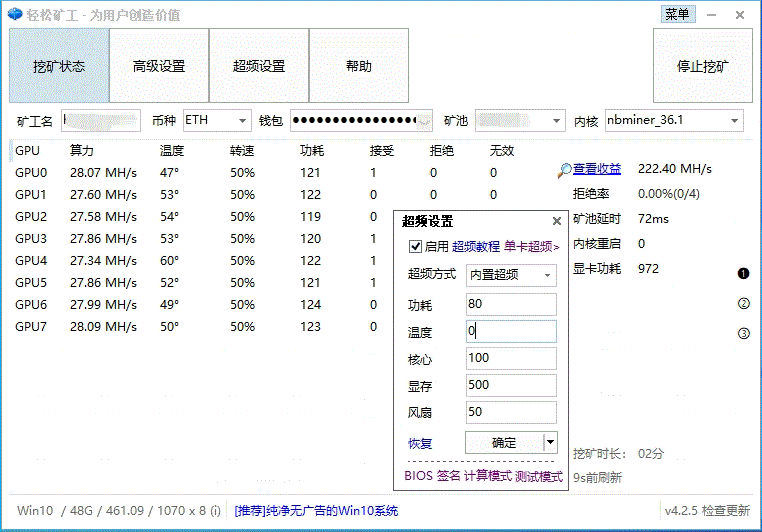This screenshot has height=532, width=762.
Task: Open the 菜单 menu
Action: (678, 14)
